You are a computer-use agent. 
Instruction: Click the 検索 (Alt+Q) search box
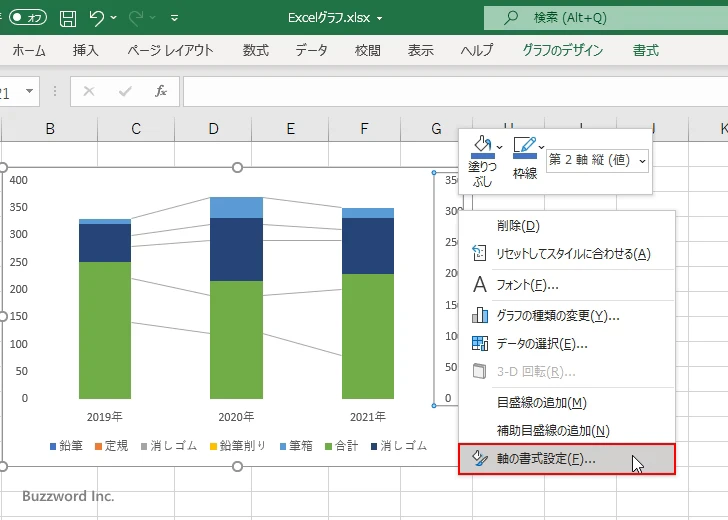point(606,18)
